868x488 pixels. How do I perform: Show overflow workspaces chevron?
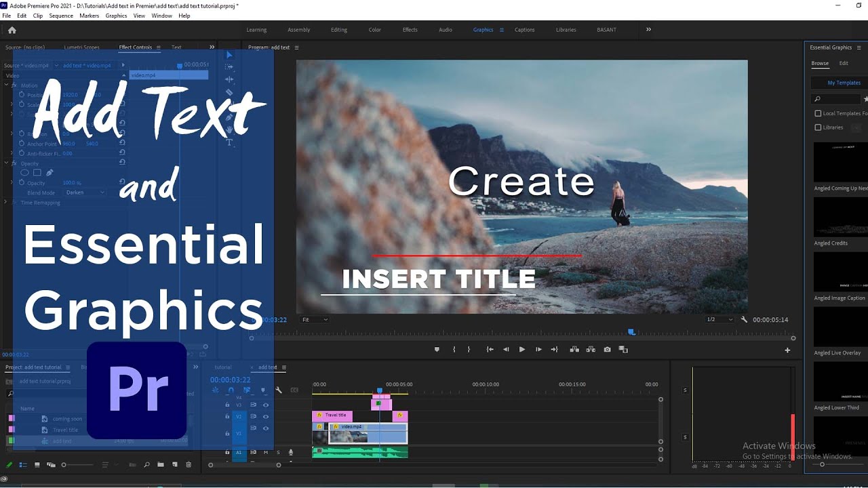(x=648, y=30)
